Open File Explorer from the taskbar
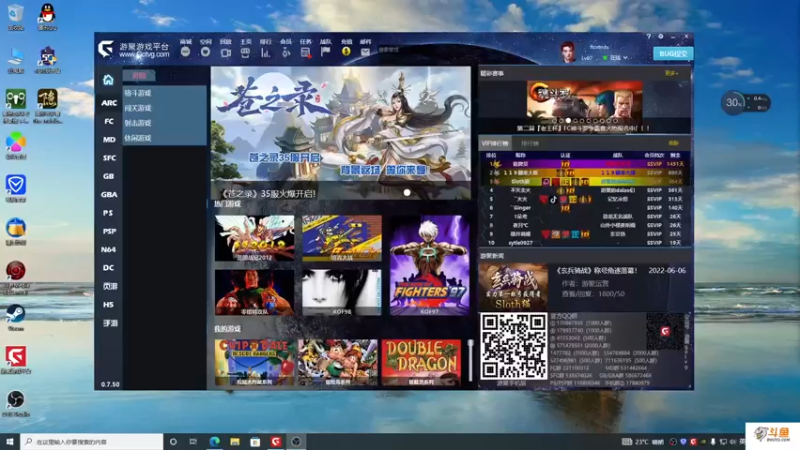 (235, 441)
